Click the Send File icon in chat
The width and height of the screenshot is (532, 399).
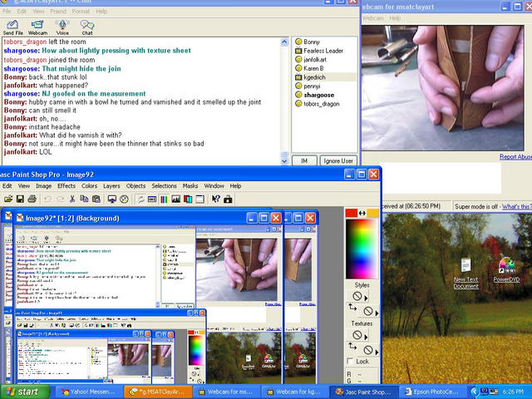(x=12, y=27)
